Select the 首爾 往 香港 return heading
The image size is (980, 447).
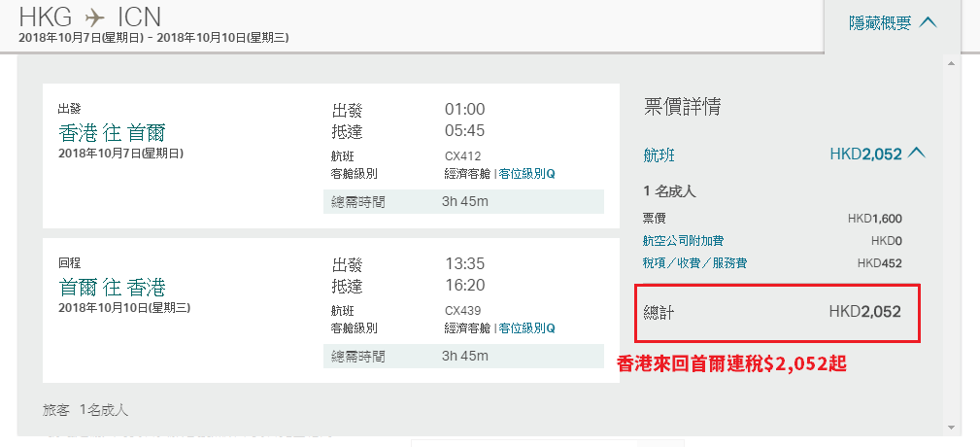click(112, 287)
